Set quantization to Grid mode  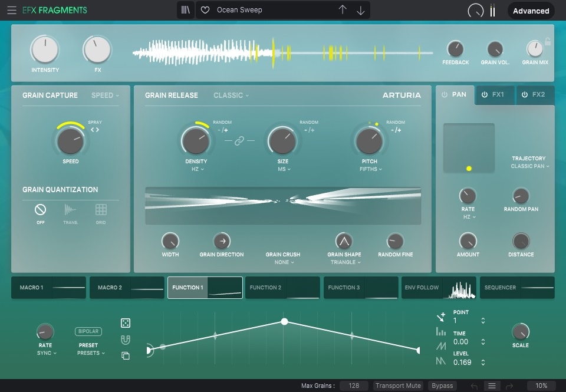pyautogui.click(x=101, y=214)
